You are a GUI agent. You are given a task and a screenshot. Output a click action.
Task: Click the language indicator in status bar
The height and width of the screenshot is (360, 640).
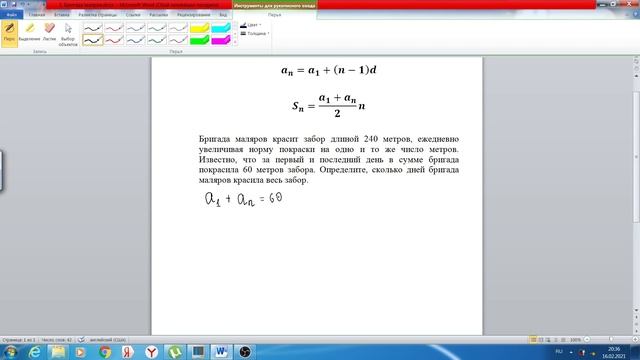[x=108, y=340]
